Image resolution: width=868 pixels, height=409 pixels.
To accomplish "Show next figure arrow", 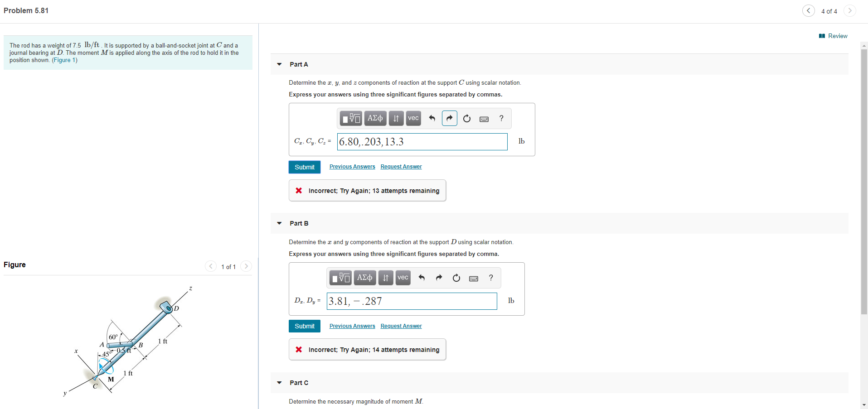I will [246, 266].
